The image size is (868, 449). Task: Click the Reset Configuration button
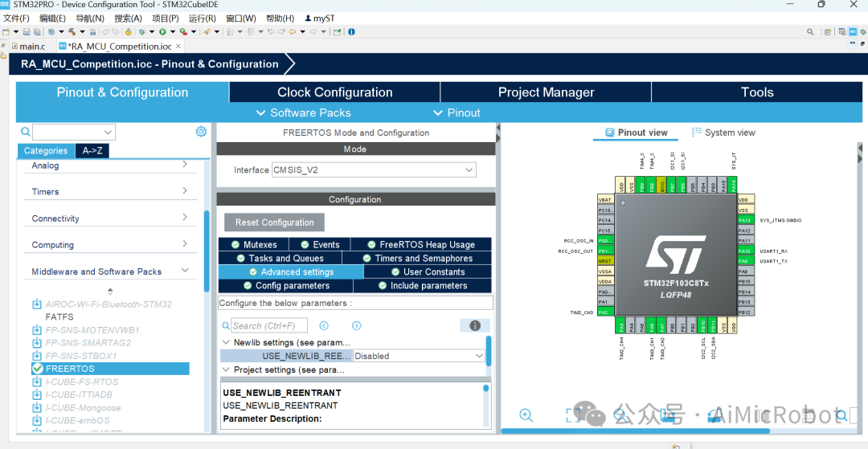point(275,222)
